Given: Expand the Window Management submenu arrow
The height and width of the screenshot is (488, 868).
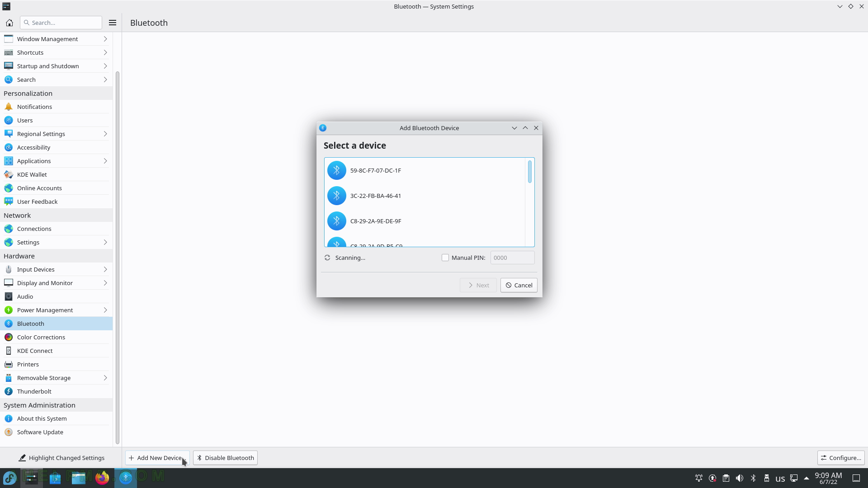Looking at the screenshot, I should (105, 39).
